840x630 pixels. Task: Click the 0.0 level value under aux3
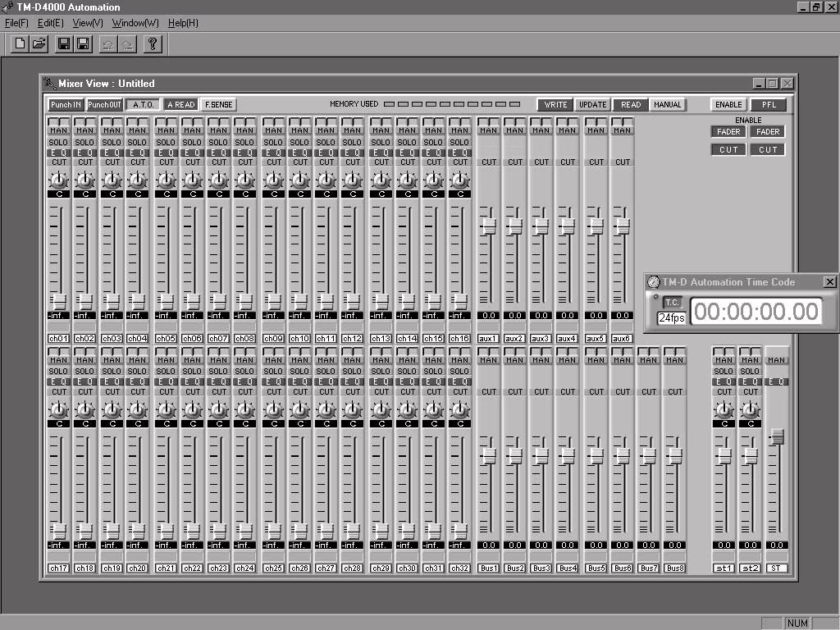click(541, 316)
